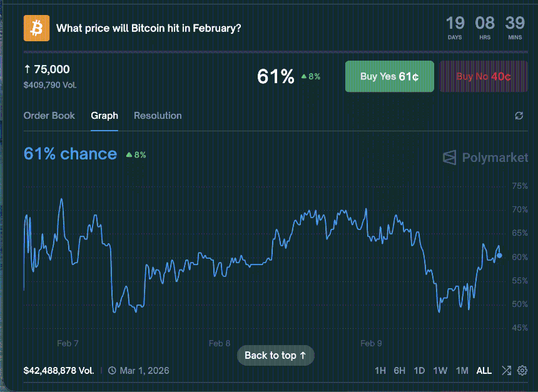Click the Buy No 40¢ button
The width and height of the screenshot is (538, 392).
click(x=484, y=76)
